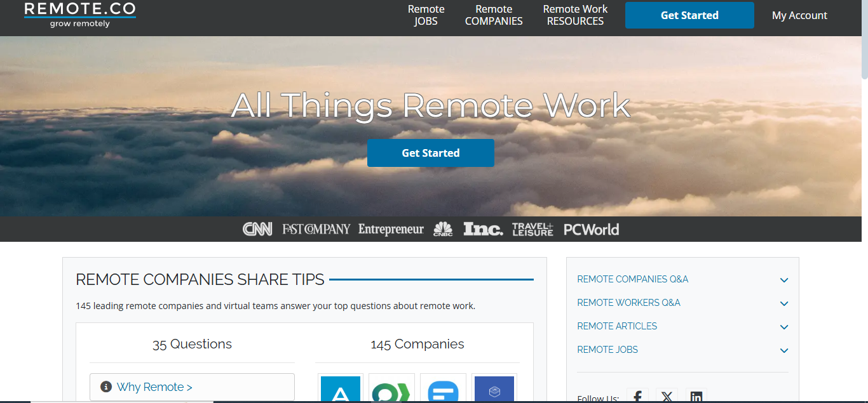Click Remote Companies Share Tips heading
The height and width of the screenshot is (403, 868).
click(x=200, y=279)
